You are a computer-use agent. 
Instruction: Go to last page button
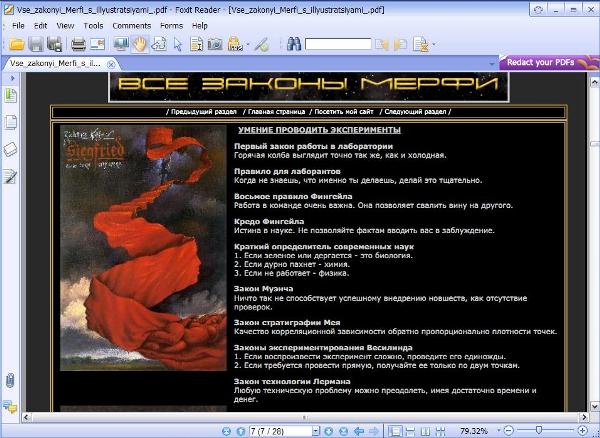pos(343,431)
